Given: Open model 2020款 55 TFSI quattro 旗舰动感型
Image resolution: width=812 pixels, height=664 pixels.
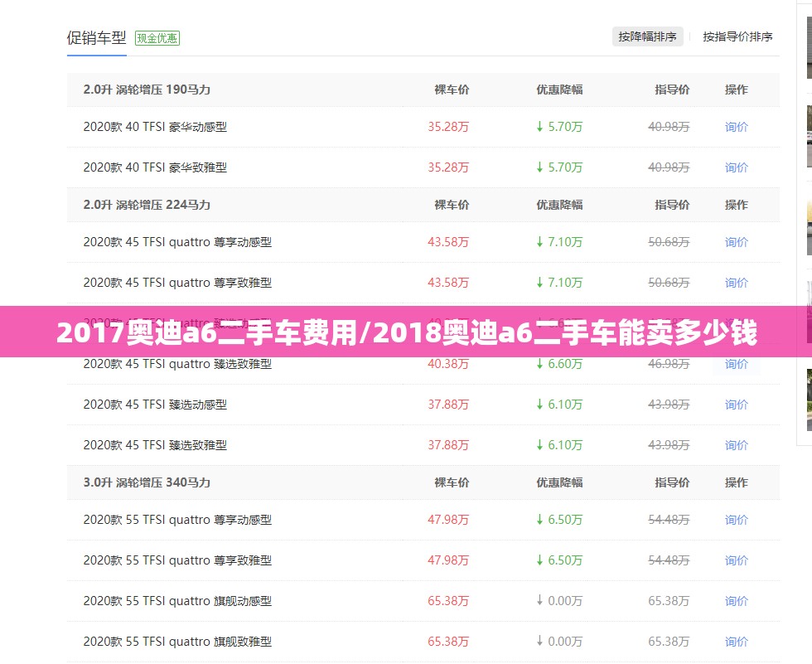Looking at the screenshot, I should 177,601.
